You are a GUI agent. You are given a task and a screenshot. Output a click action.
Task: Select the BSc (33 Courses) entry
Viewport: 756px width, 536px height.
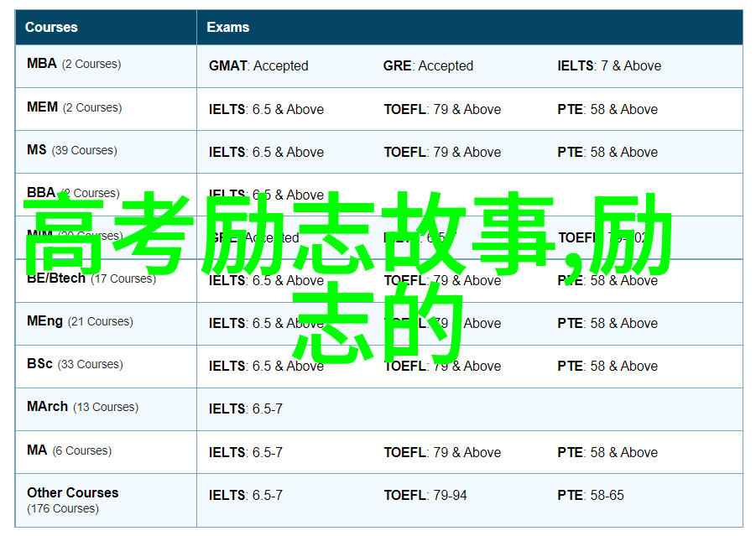74,364
